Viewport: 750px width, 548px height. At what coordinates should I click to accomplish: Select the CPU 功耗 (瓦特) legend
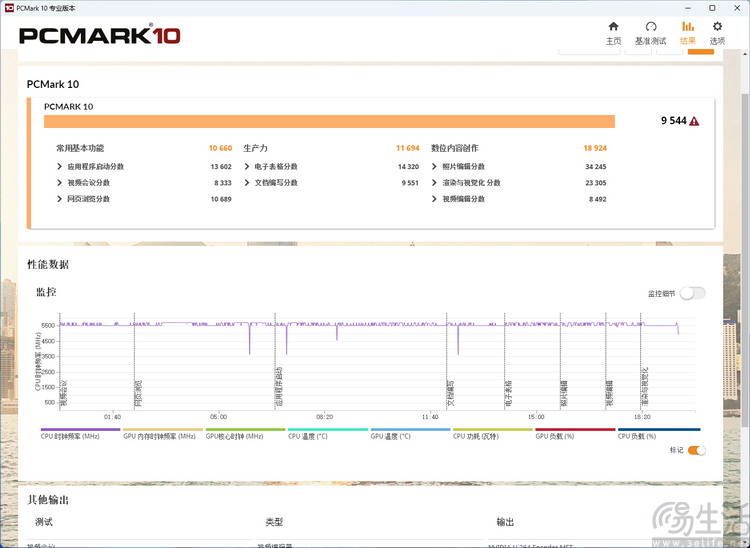click(493, 434)
